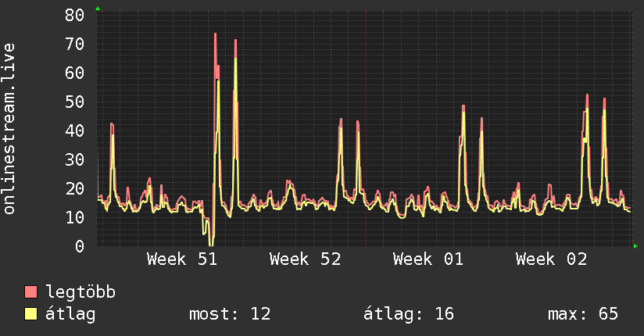The height and width of the screenshot is (336, 644).
Task: Click the 50 y-axis label
Action: point(74,102)
